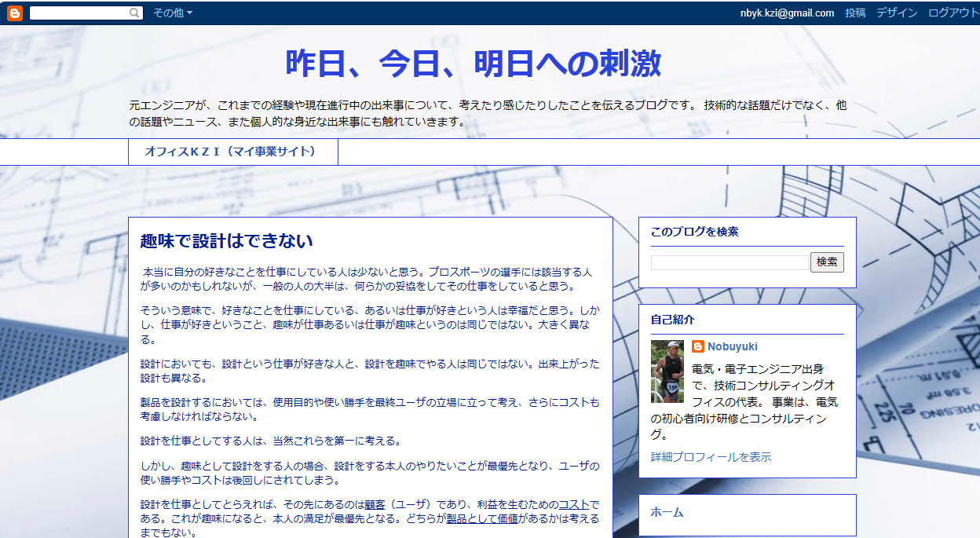Click the nbyk.kzi@gmail.com account email
The height and width of the screenshot is (538, 980).
(x=787, y=13)
